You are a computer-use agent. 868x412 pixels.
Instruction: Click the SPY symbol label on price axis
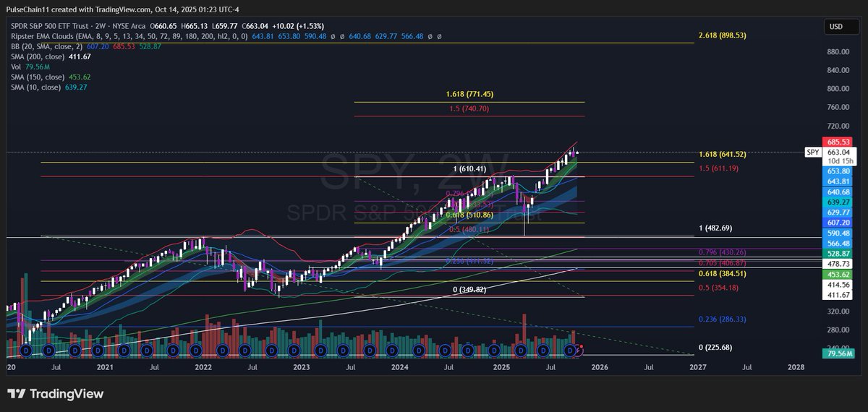(x=813, y=153)
